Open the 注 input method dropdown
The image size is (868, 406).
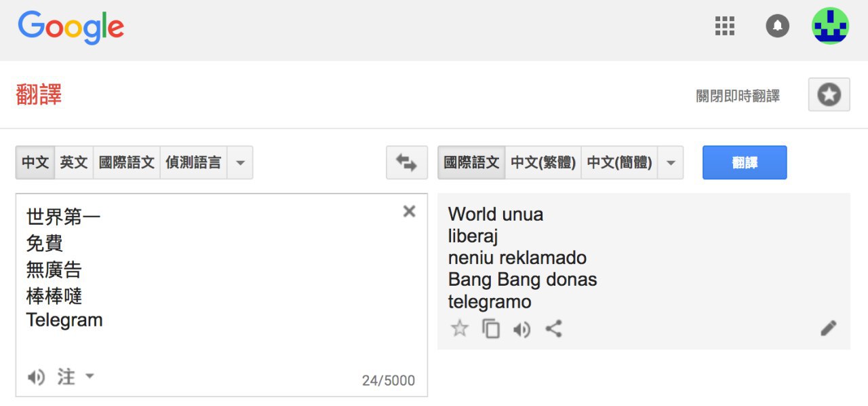90,376
